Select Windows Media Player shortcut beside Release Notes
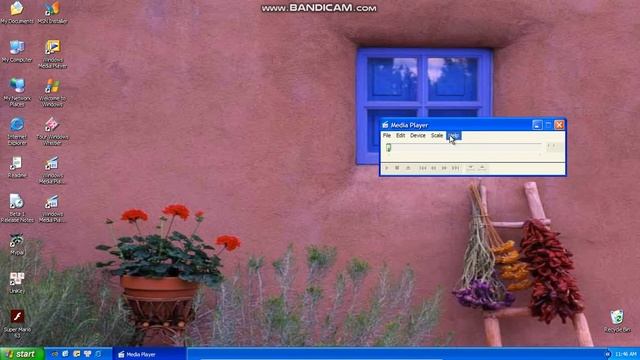640x360 pixels. pos(52,208)
